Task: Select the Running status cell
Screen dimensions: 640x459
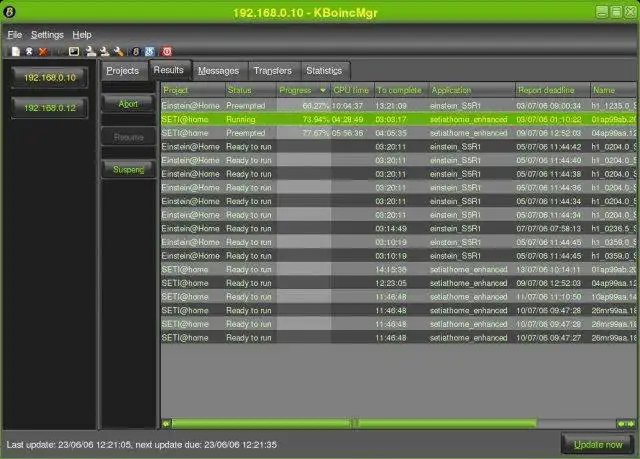Action: click(x=251, y=120)
